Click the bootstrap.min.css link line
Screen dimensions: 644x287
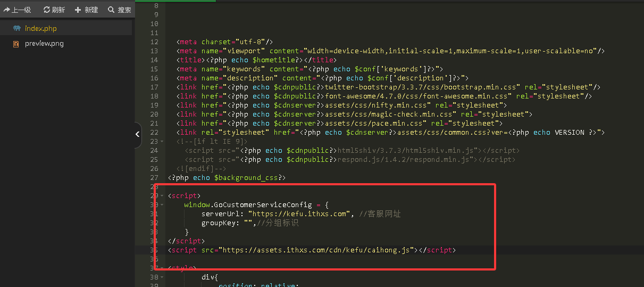389,87
